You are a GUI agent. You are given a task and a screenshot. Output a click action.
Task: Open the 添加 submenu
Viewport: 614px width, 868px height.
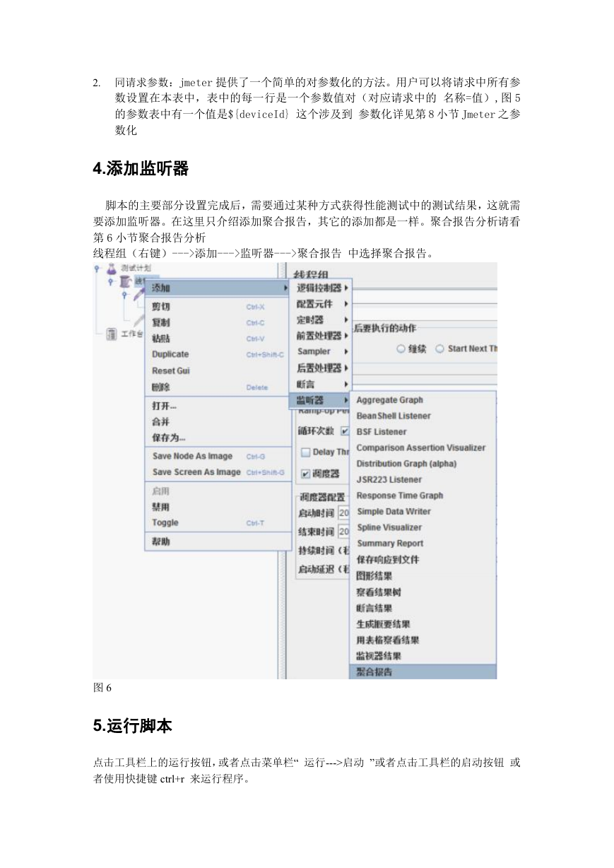tap(218, 288)
